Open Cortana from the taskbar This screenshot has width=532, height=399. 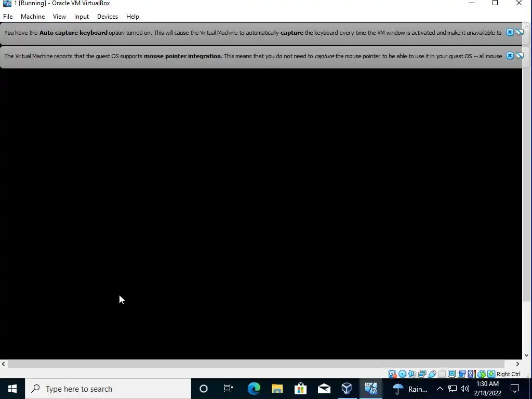pos(204,389)
